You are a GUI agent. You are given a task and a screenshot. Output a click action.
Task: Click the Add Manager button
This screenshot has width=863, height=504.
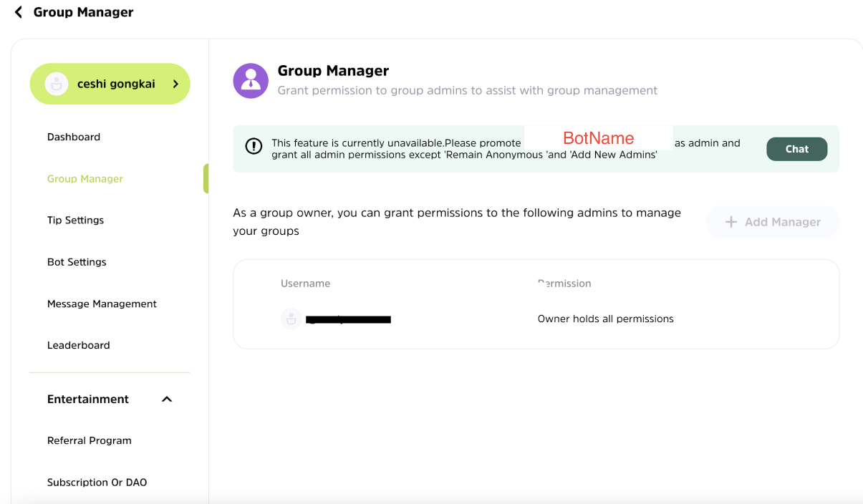(772, 222)
